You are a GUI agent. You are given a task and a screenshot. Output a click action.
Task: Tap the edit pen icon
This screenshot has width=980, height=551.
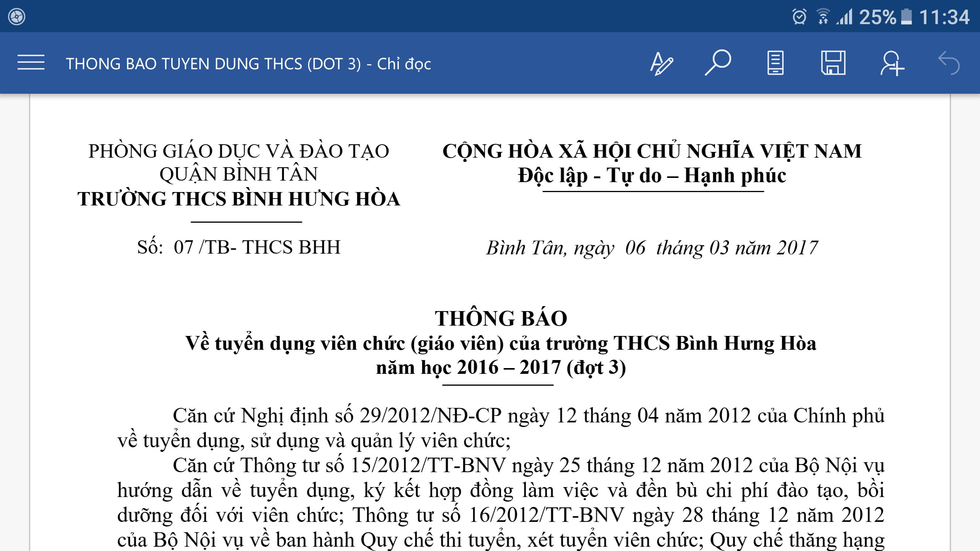pos(661,63)
